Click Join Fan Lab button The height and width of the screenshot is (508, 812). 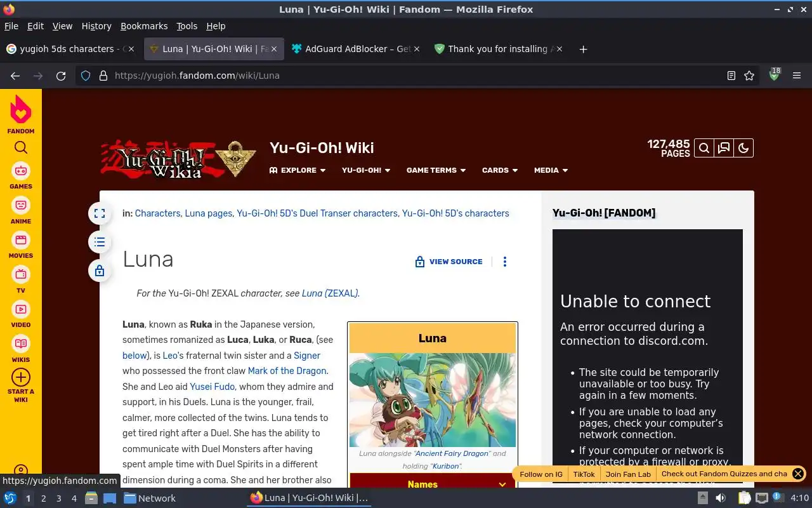pos(628,474)
